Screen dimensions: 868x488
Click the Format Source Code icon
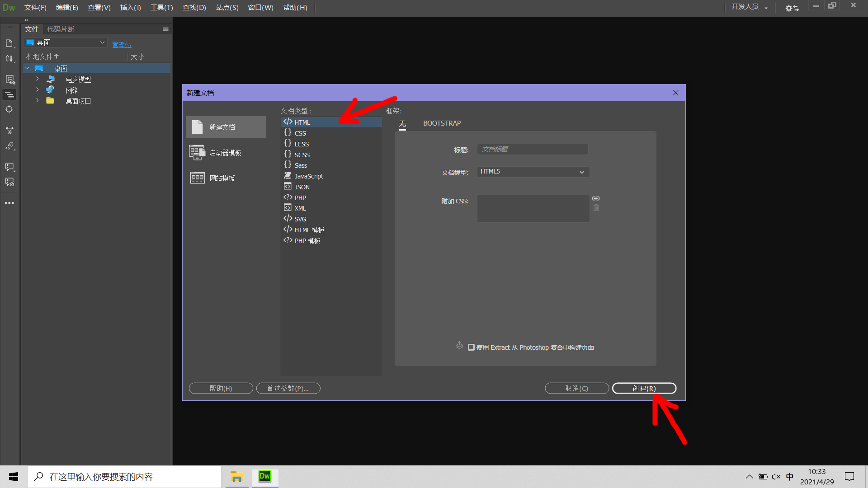(x=9, y=146)
